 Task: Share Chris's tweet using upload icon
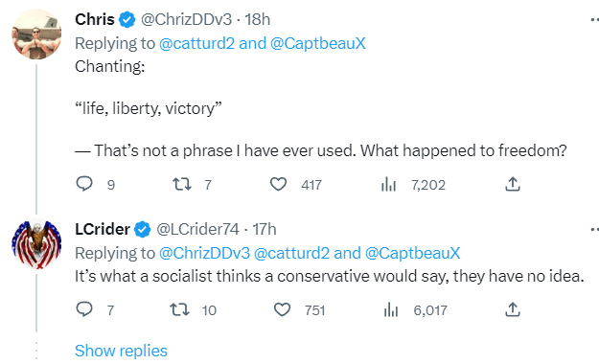coord(513,184)
